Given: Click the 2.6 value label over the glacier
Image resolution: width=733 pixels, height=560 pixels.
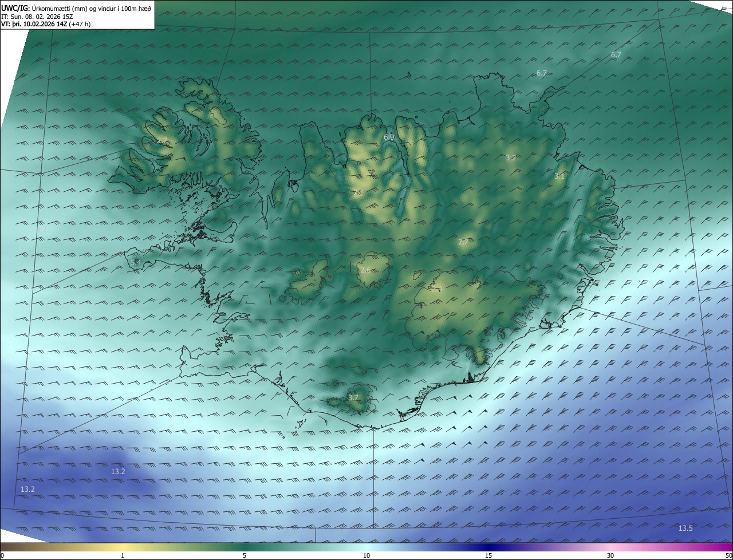Looking at the screenshot, I should point(365,270).
